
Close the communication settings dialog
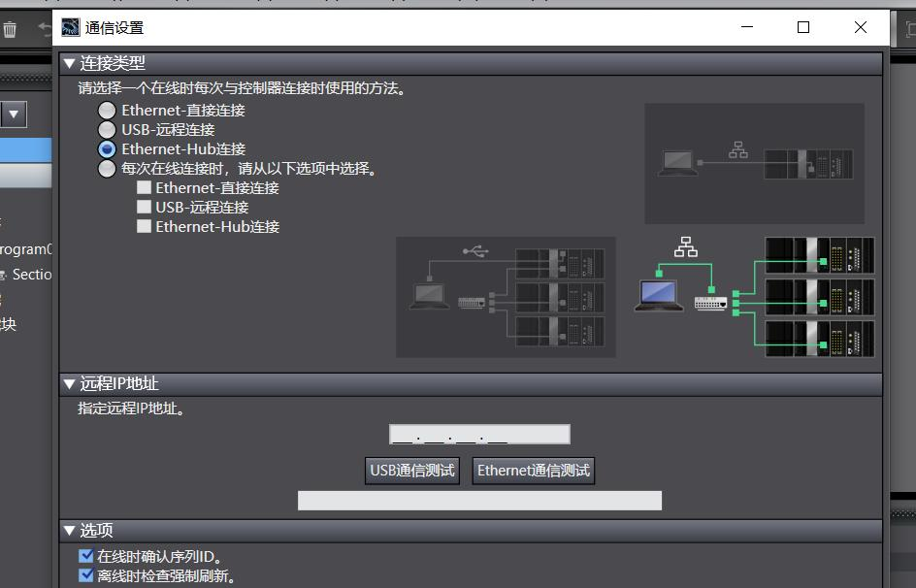point(860,27)
